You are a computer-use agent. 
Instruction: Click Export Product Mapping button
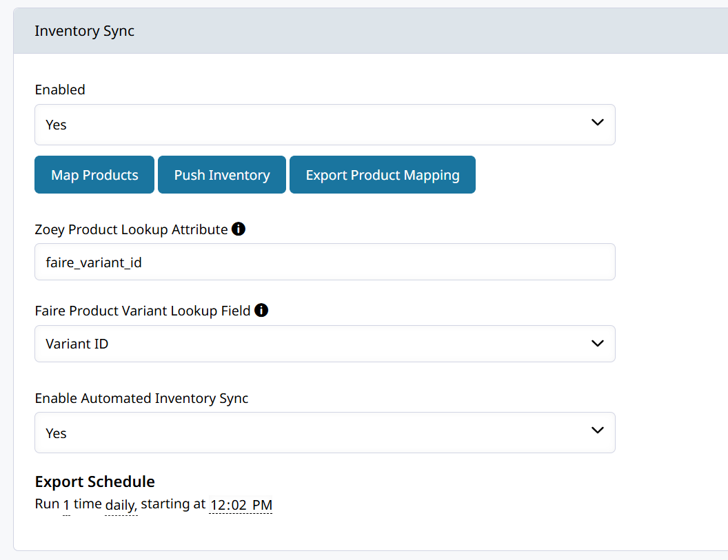click(383, 174)
